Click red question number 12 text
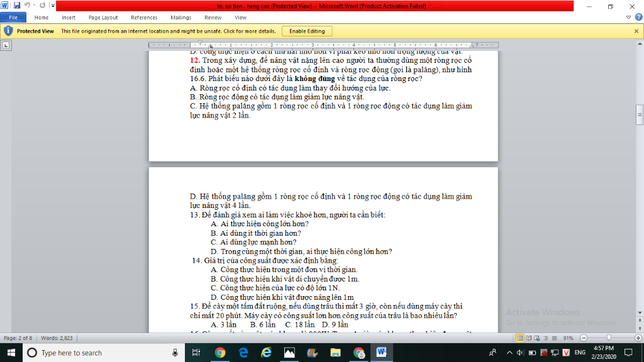 click(195, 60)
